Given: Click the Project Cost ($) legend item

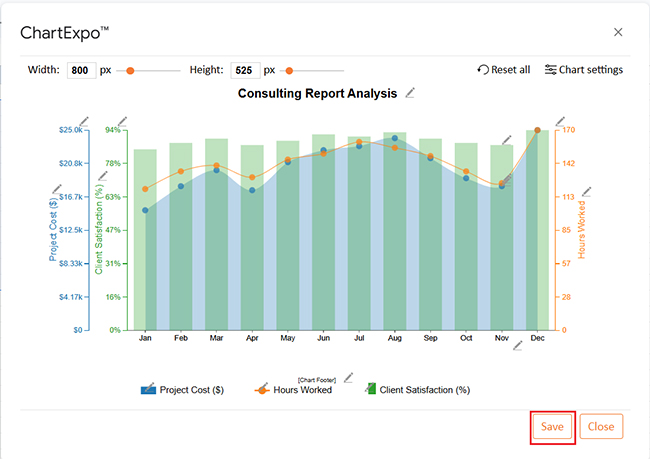Looking at the screenshot, I should [x=182, y=389].
